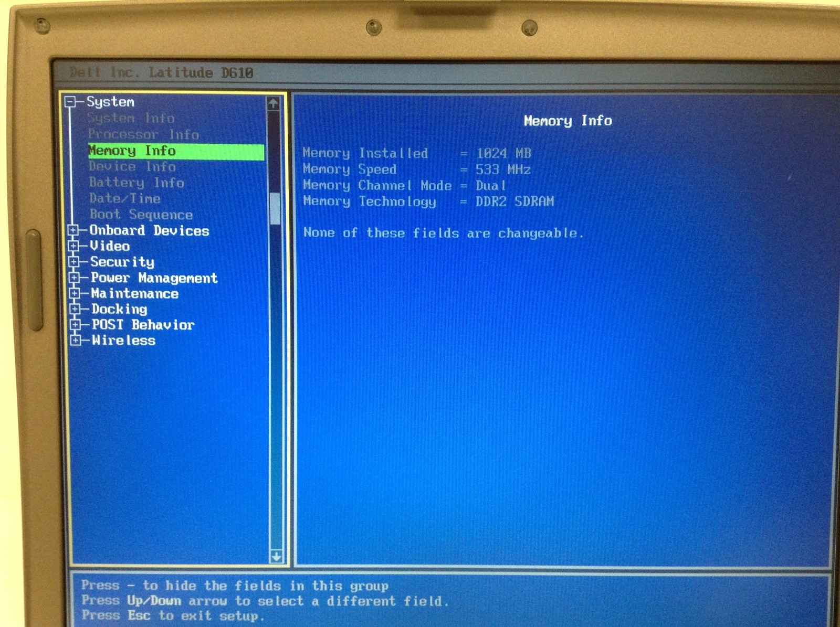The width and height of the screenshot is (840, 627).
Task: Click the 'Memory Technology' field label
Action: [x=370, y=201]
